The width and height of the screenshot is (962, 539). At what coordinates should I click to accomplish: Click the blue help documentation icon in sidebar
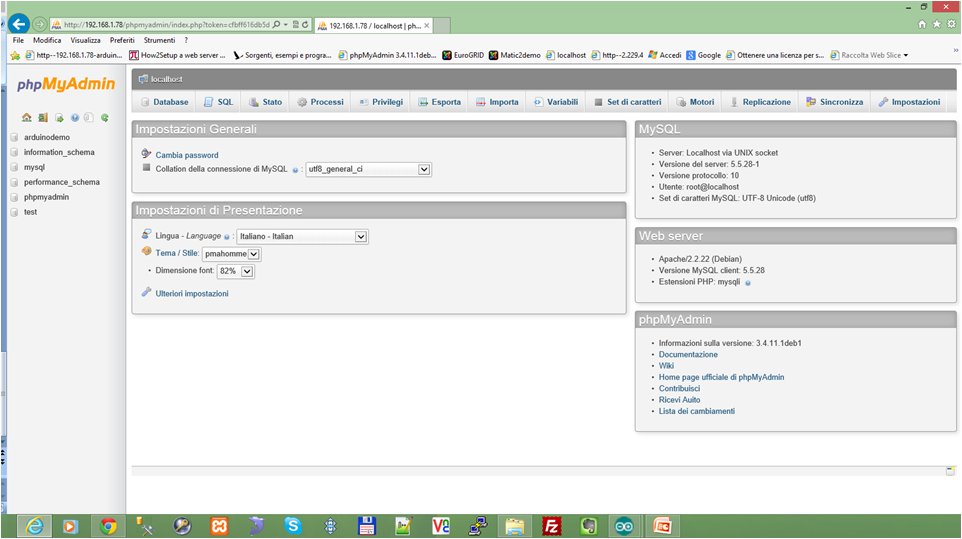coord(75,118)
